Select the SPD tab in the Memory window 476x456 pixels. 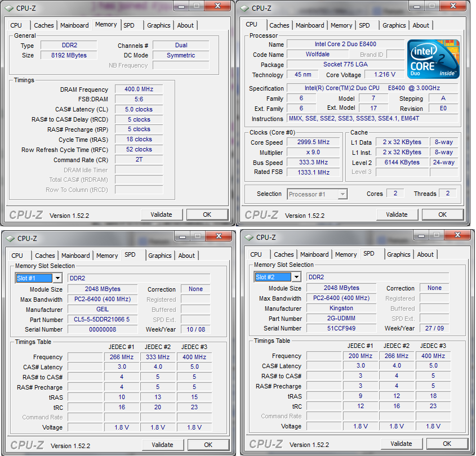[128, 25]
